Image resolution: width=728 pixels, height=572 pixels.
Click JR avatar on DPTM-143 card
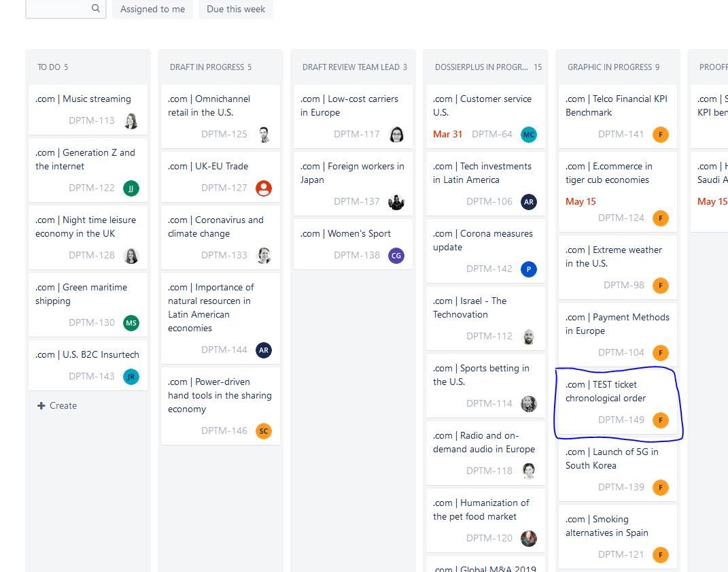tap(131, 377)
